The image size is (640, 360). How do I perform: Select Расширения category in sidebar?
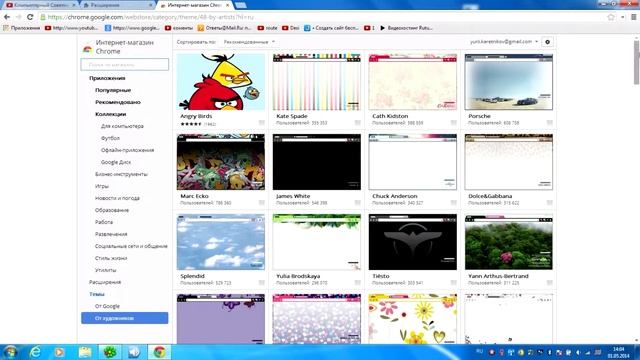pos(105,282)
